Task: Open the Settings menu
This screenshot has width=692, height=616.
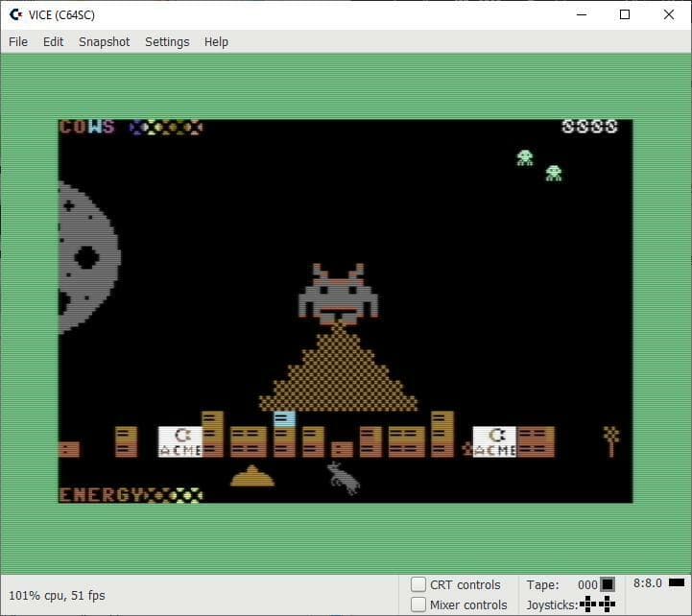Action: [167, 42]
